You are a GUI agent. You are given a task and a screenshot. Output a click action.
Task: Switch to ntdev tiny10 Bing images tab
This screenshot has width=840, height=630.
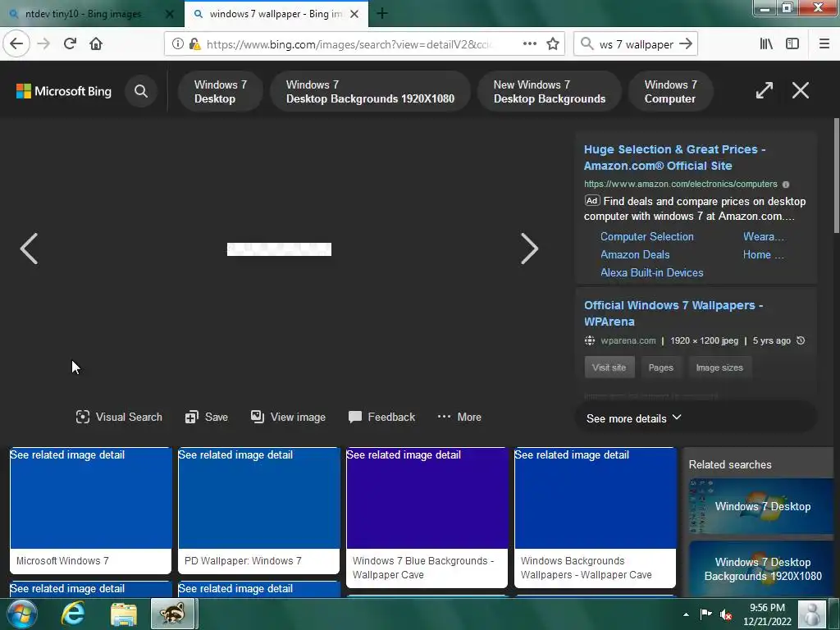[83, 14]
